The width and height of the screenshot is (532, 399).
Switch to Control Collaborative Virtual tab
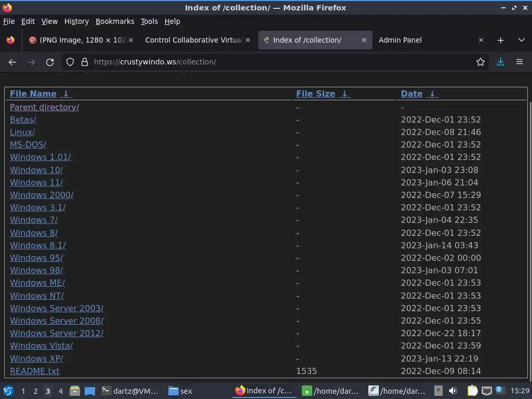(197, 40)
